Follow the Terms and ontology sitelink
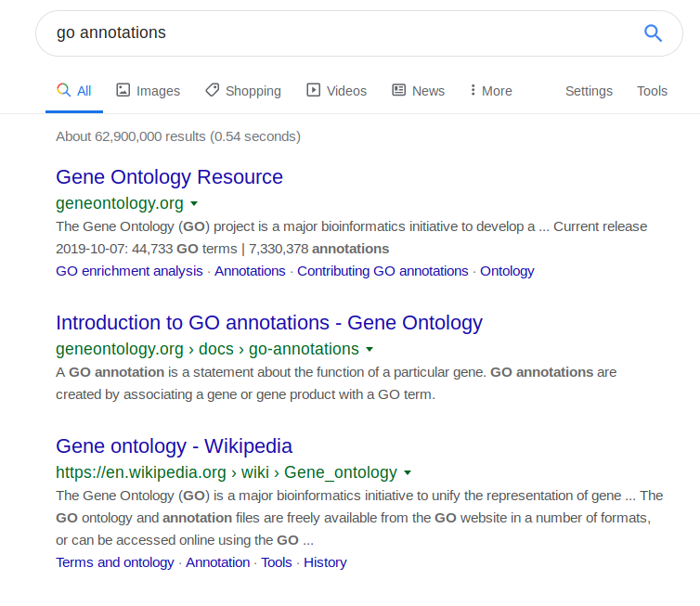This screenshot has width=700, height=606. 115,562
